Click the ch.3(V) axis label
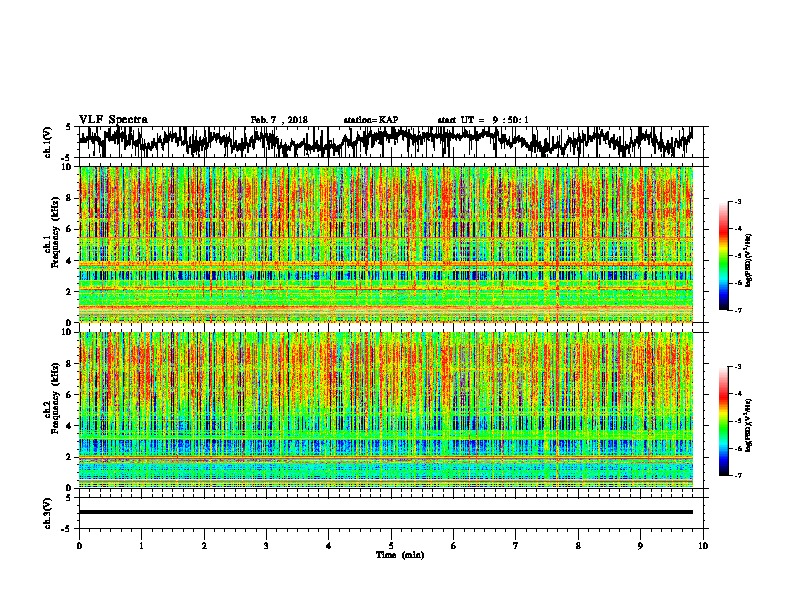This screenshot has height=612, width=792. (47, 513)
